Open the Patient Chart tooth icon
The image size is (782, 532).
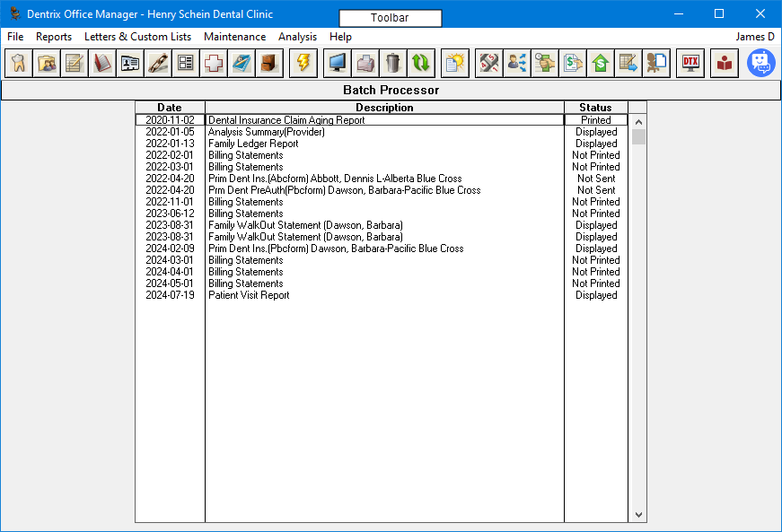pos(19,63)
